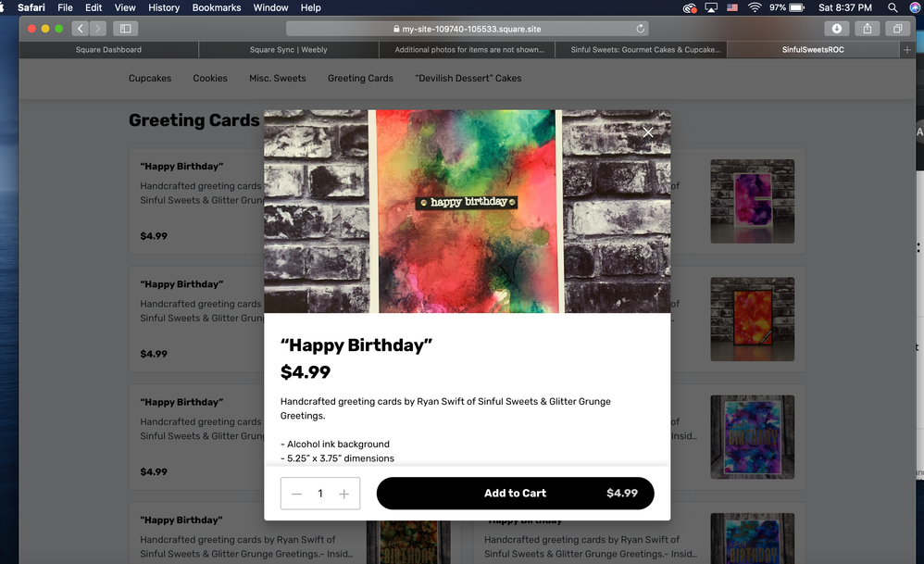Reload the page from the address bar
The height and width of the screenshot is (564, 924).
639,28
